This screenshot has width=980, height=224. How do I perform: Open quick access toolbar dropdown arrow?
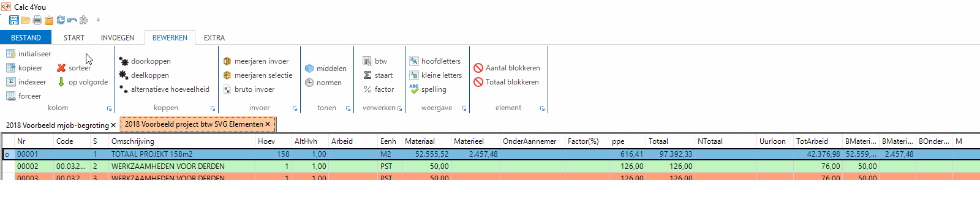[98, 20]
